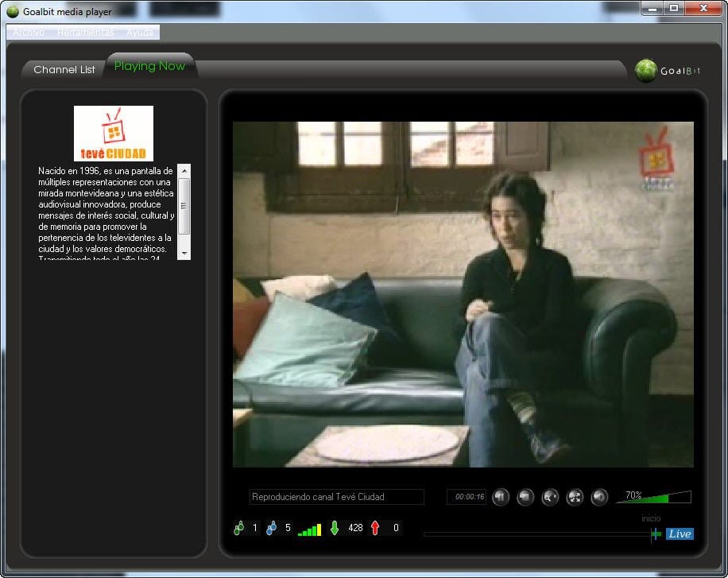Open the Herramientas menu
Viewport: 728px width, 578px height.
pos(85,33)
